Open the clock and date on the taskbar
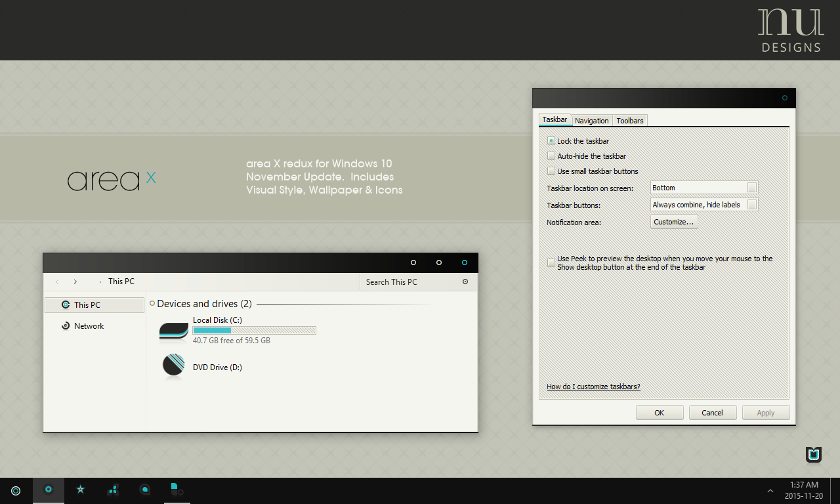This screenshot has height=504, width=840. click(804, 490)
